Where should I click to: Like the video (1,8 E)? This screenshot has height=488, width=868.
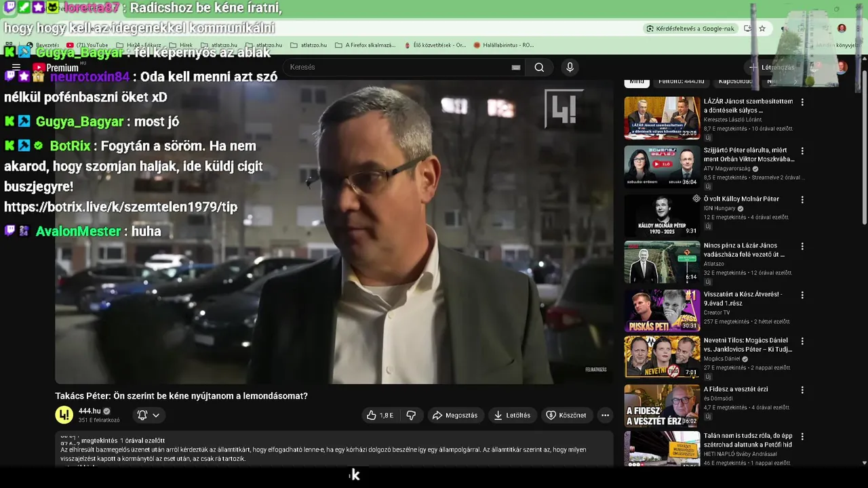click(380, 415)
